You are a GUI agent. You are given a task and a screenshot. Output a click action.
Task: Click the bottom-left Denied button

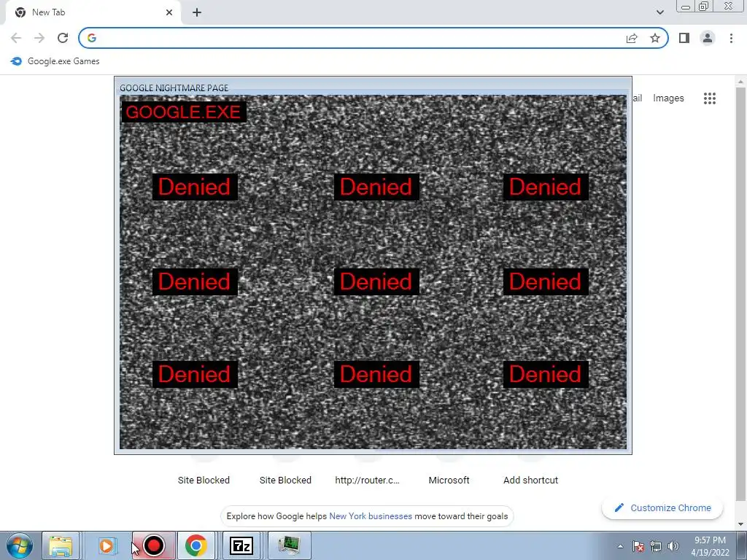point(195,374)
